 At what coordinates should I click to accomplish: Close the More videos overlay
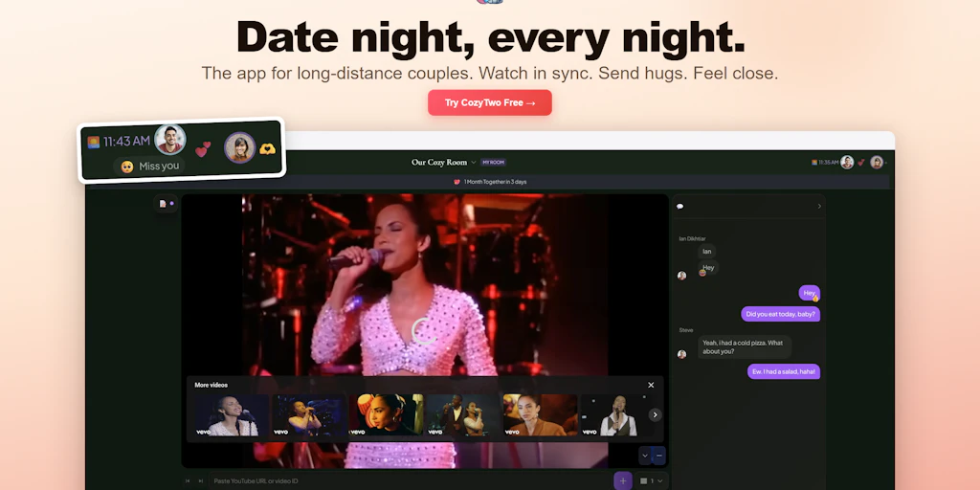(651, 385)
